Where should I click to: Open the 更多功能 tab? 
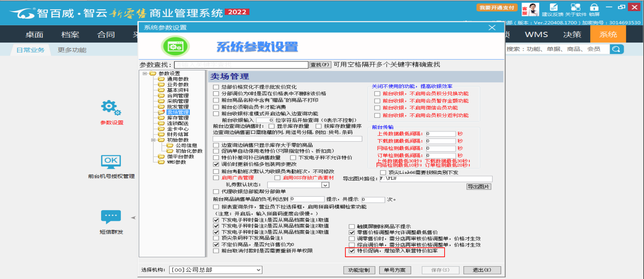click(72, 50)
